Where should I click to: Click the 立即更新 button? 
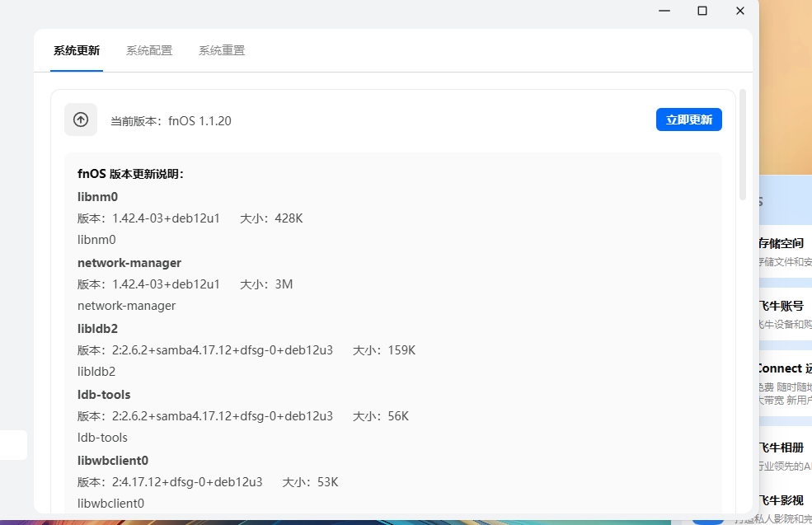(x=688, y=120)
